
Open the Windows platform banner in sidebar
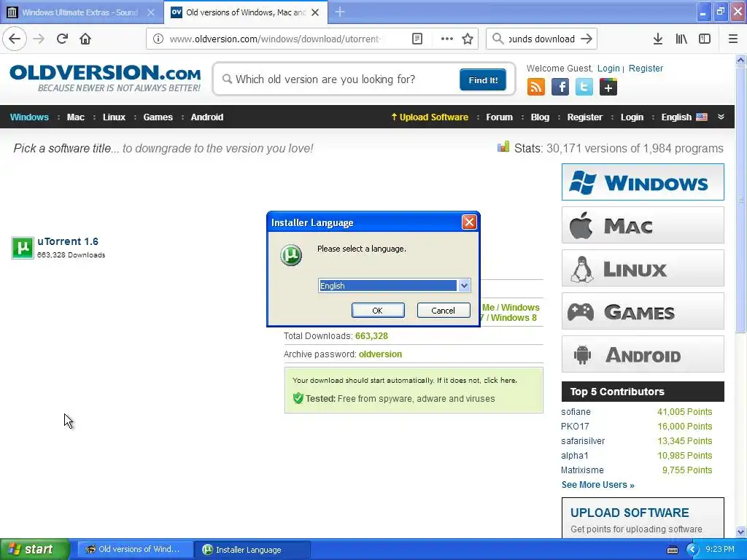point(643,182)
